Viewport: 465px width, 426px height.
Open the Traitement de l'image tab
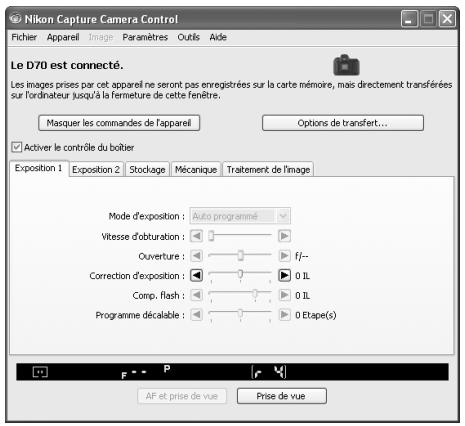268,169
